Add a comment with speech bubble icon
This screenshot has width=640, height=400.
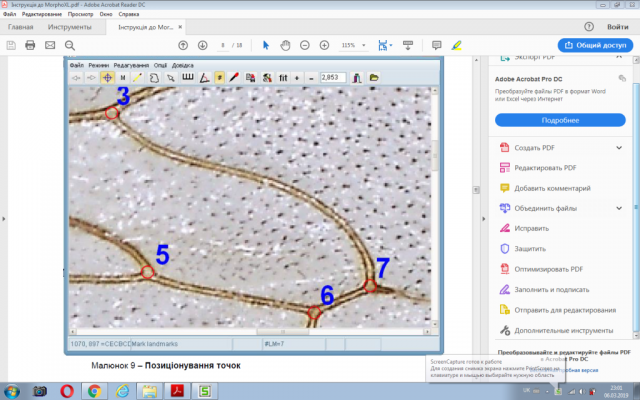(436, 45)
